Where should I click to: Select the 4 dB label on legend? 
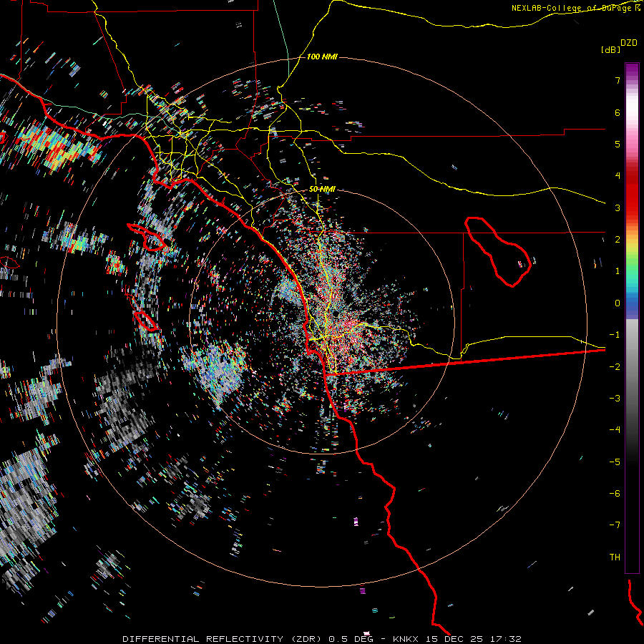click(618, 176)
